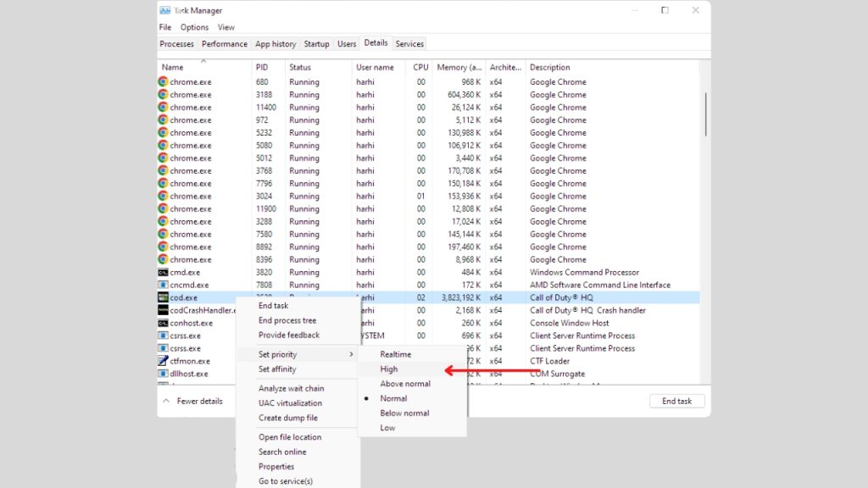868x488 pixels.
Task: Select the Chrome icon for PID 3768
Action: click(x=163, y=171)
